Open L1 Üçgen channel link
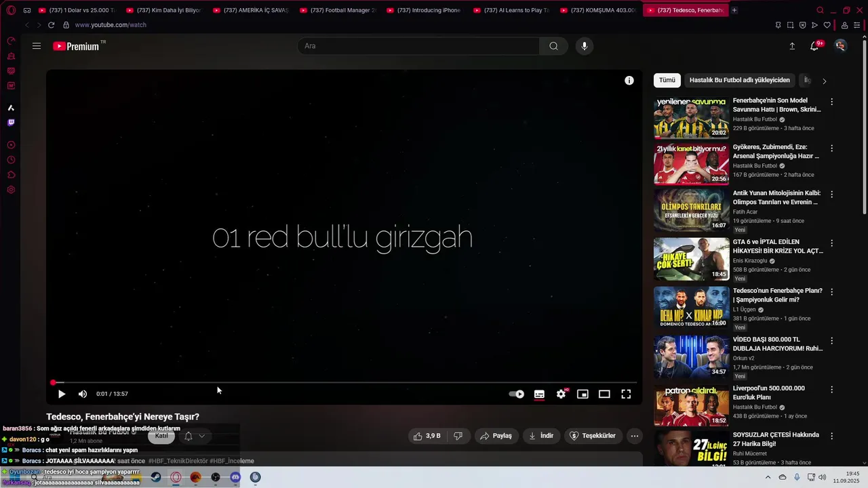 [744, 310]
